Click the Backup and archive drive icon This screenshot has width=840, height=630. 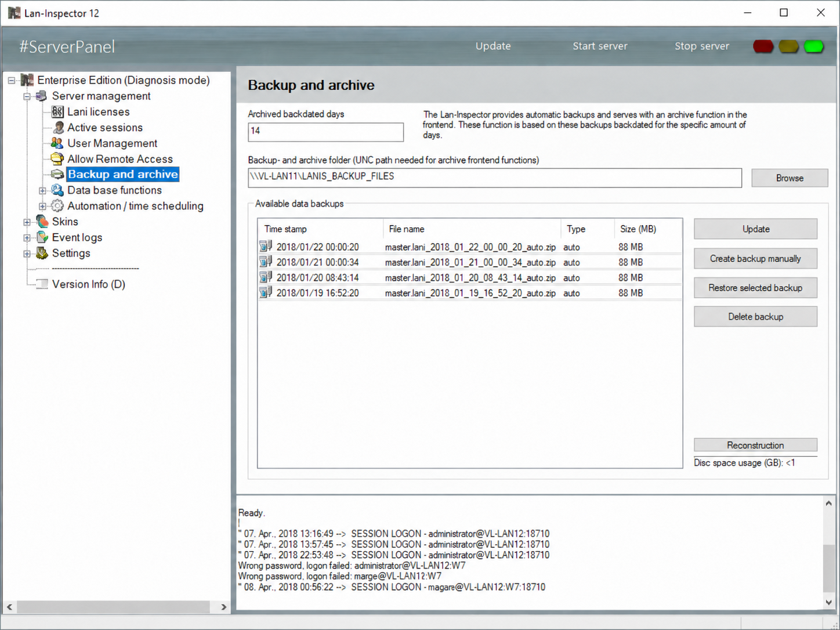(57, 174)
